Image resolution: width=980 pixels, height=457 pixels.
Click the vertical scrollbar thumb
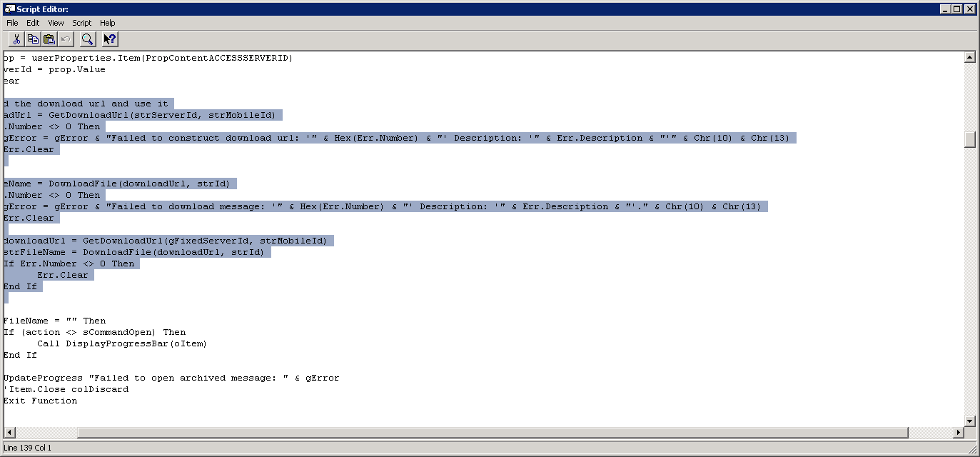pyautogui.click(x=969, y=139)
